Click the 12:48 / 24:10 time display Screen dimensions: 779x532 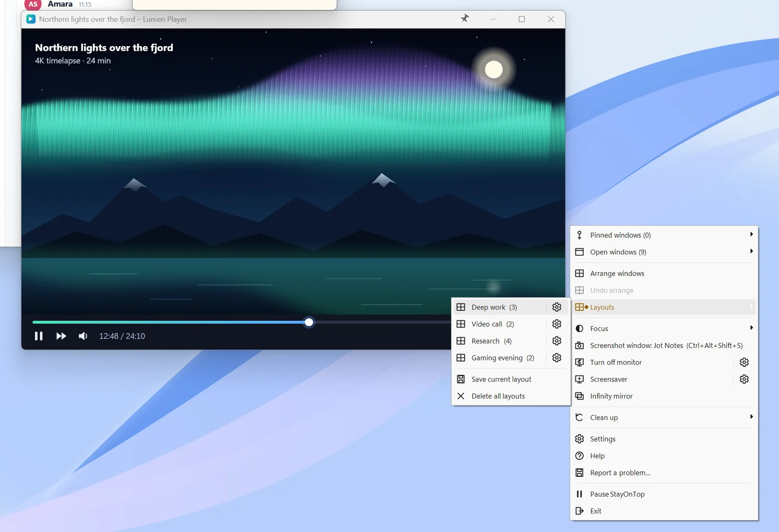[x=122, y=336]
